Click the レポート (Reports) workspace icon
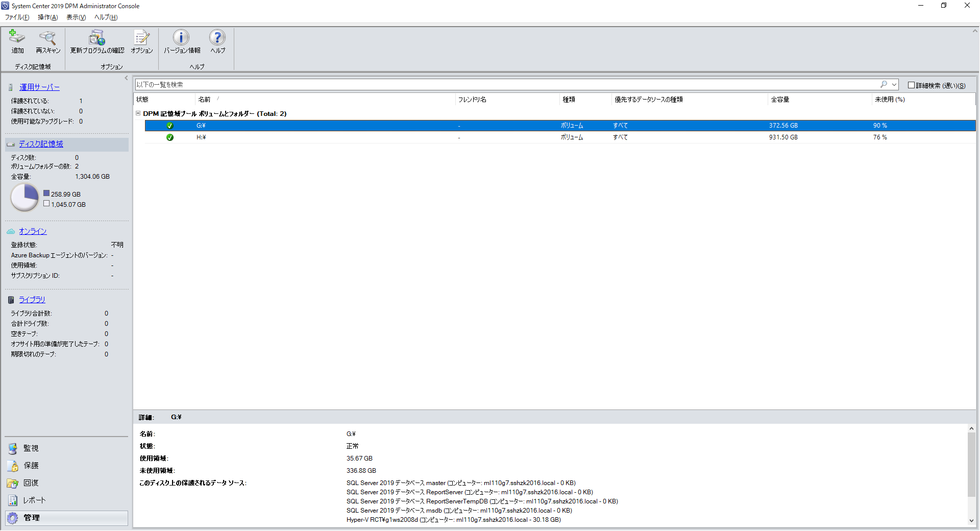The height and width of the screenshot is (531, 980). (12, 500)
